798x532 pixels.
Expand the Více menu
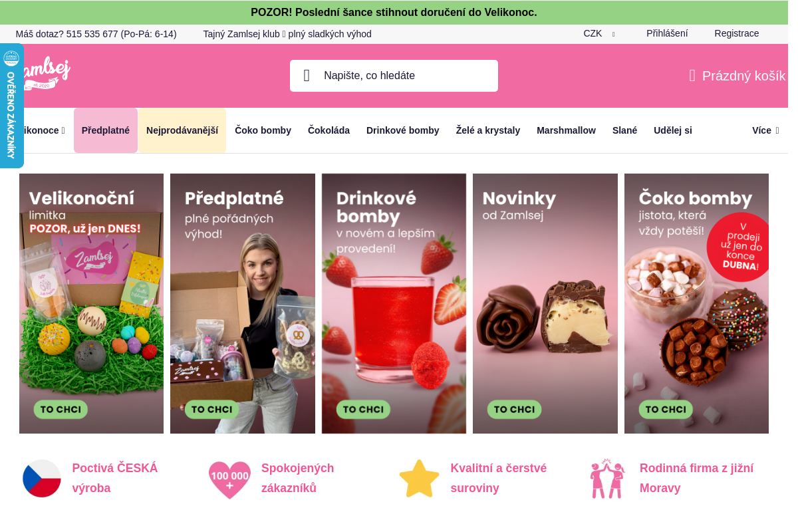[765, 130]
